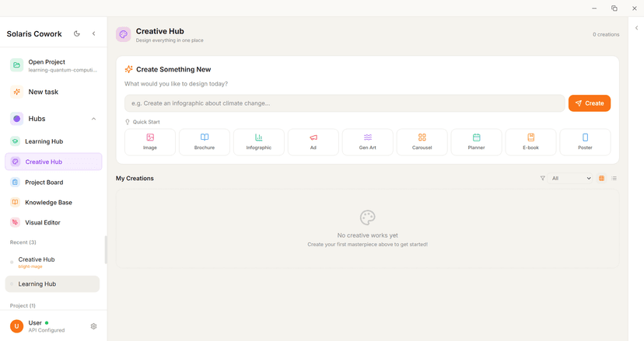Open the Visual Editor icon
The width and height of the screenshot is (644, 341).
16,222
